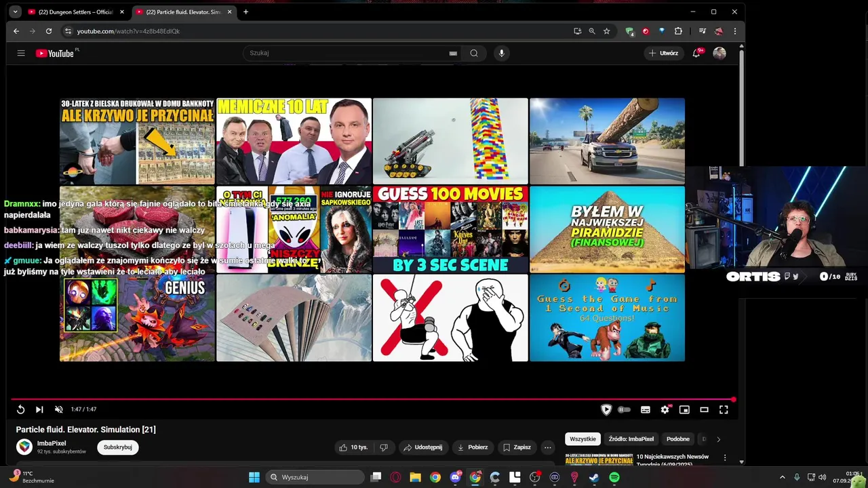Click the YouTube search magnifier button
Image resolution: width=868 pixels, height=488 pixels.
(474, 53)
